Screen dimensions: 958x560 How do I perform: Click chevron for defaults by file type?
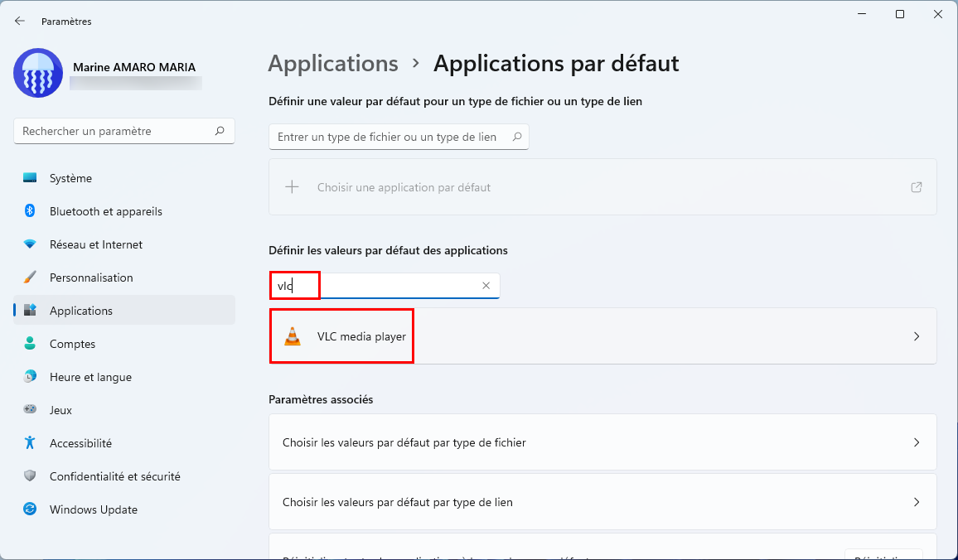tap(917, 442)
